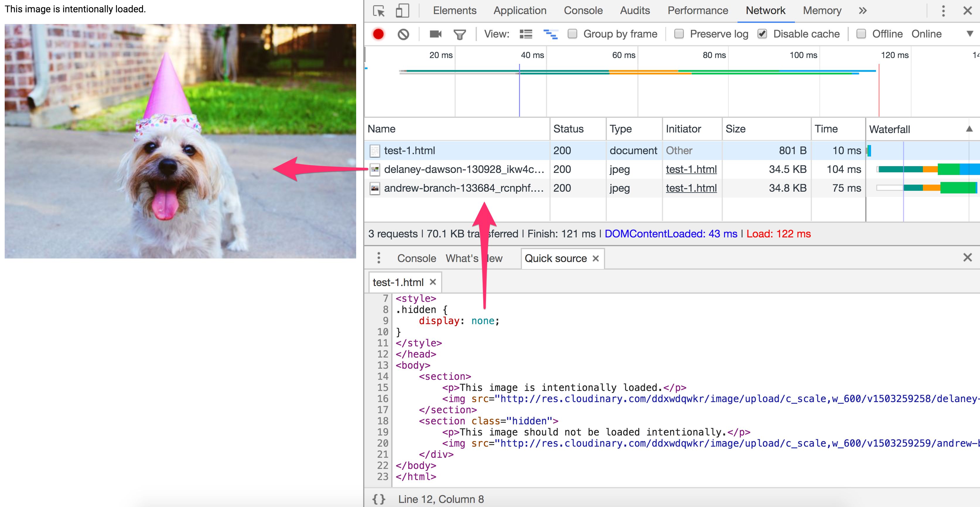
Task: Toggle the network filter funnel icon
Action: [460, 35]
